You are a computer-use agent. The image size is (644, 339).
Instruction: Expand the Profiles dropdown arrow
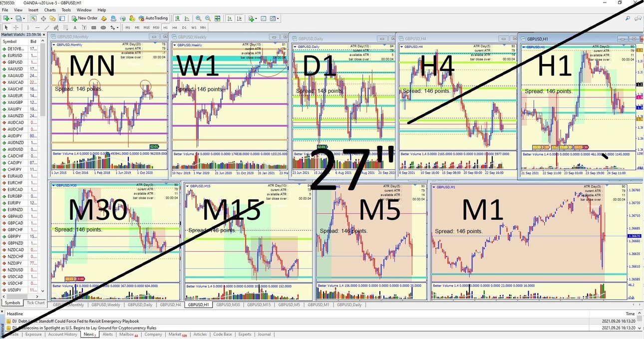click(x=24, y=18)
